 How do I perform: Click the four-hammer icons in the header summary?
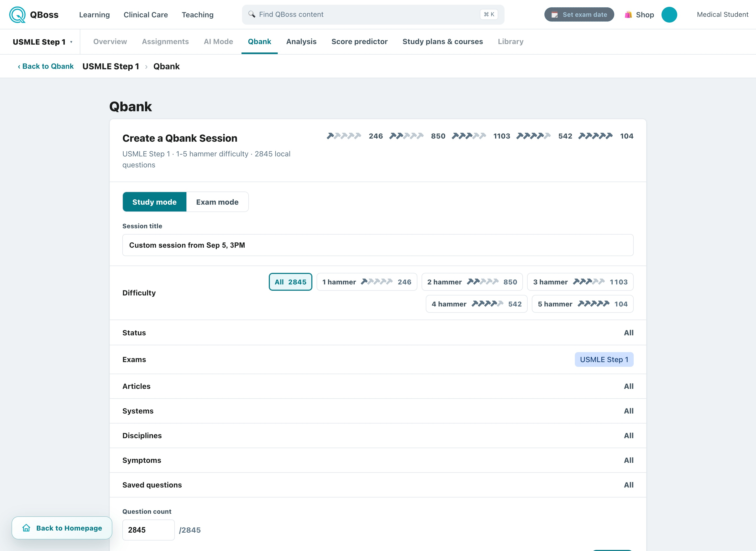coord(533,136)
